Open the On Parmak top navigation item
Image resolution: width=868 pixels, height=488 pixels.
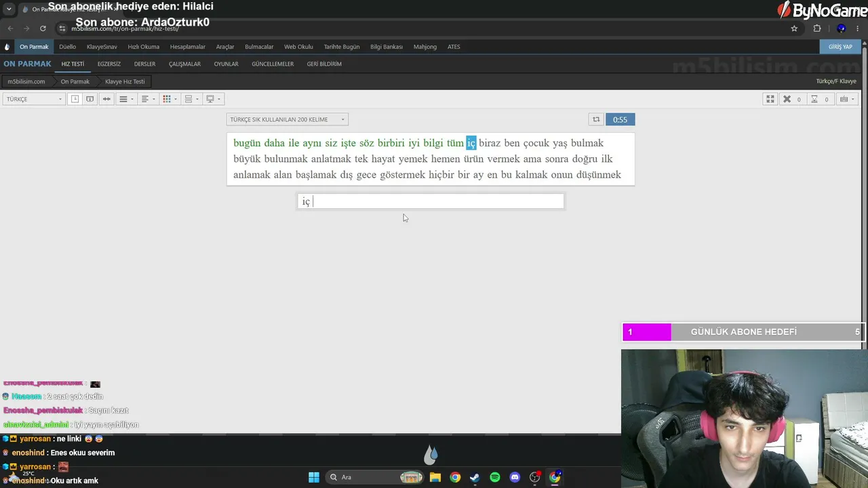pyautogui.click(x=34, y=47)
